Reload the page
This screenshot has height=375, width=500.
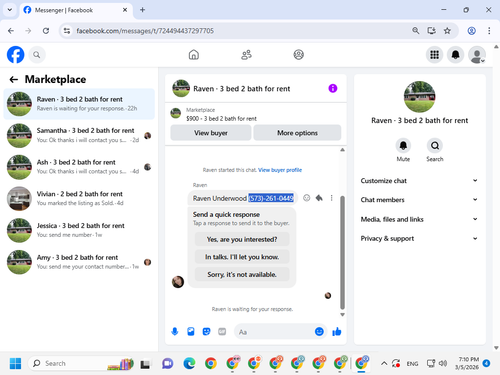46,31
